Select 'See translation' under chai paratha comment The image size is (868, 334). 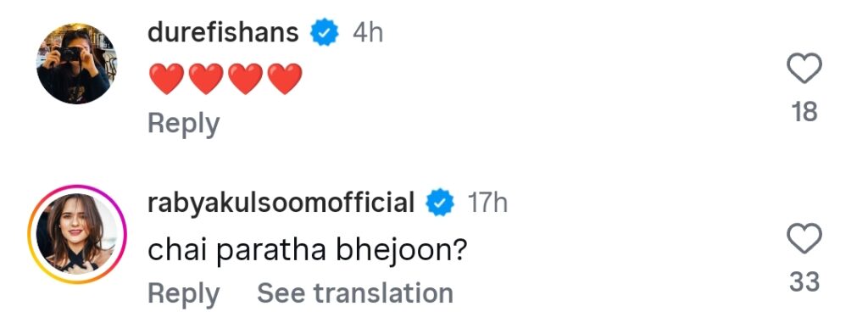355,293
